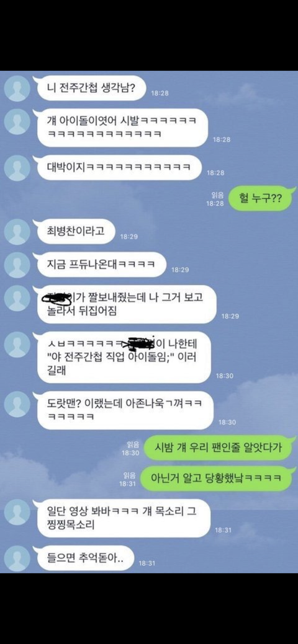Screen dimensions: 298x644
Task: Select the '지금 프듀나온대ㅋㅋㅋㅋ' message
Action: click(x=100, y=265)
